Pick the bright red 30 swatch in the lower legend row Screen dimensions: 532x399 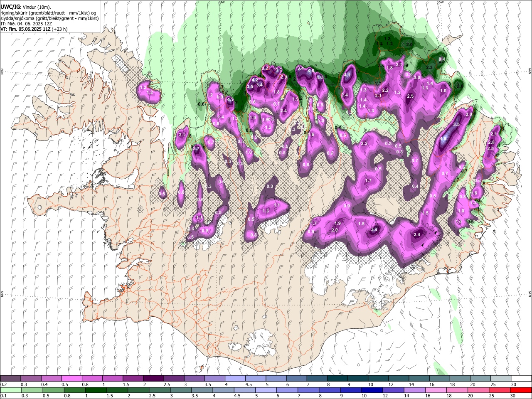coord(521,390)
